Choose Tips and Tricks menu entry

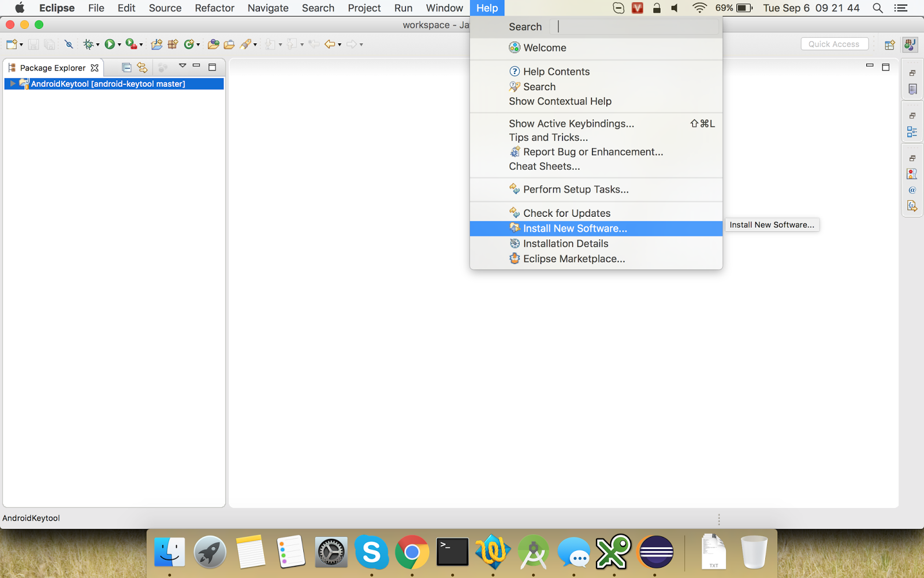[596, 138]
